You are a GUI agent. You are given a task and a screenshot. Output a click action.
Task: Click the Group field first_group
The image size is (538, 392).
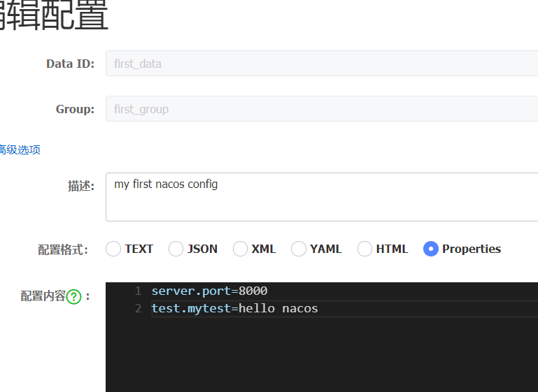322,109
